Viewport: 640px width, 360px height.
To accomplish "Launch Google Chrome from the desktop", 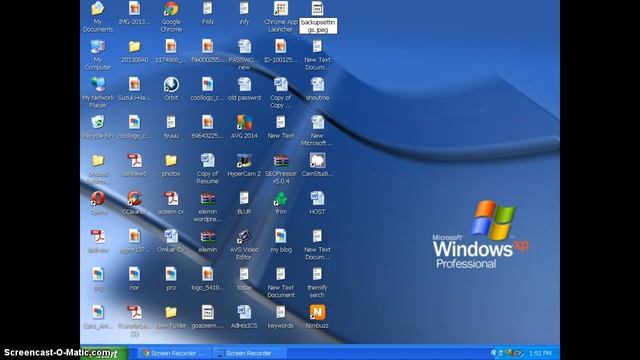I will [171, 8].
